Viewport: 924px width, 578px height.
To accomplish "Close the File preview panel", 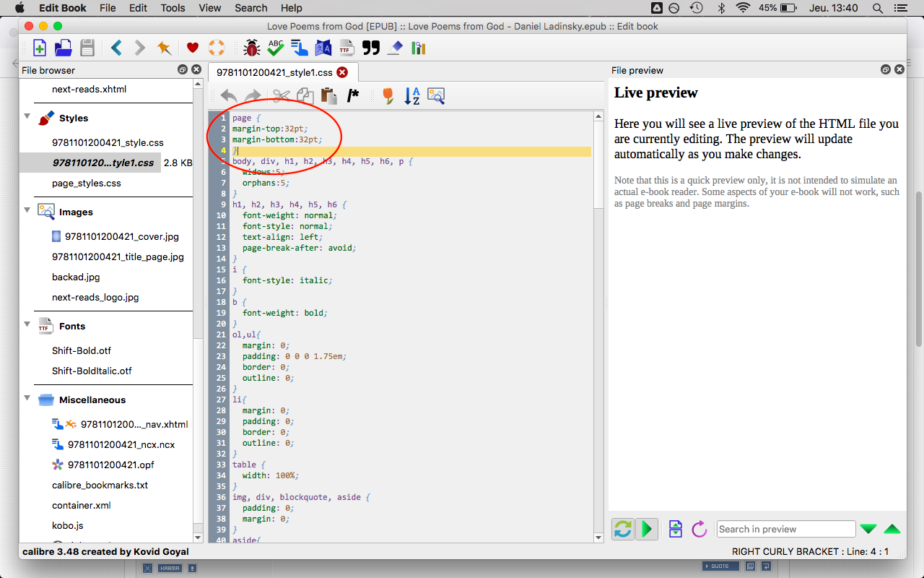I will pos(899,70).
